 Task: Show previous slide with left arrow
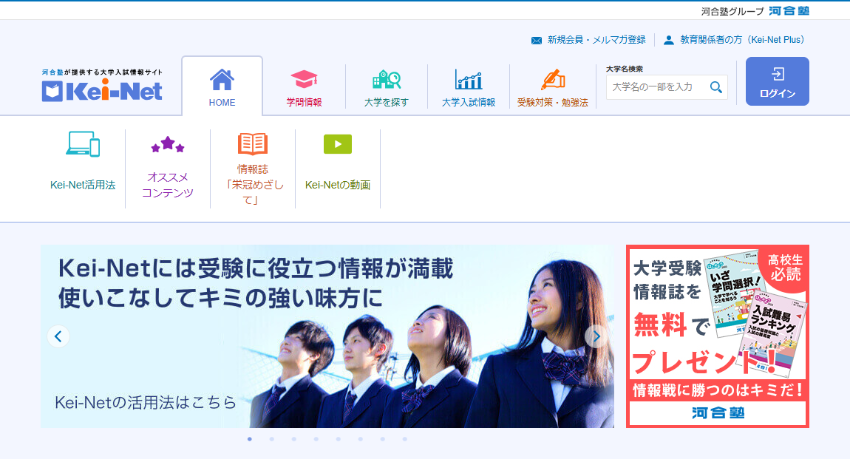59,336
